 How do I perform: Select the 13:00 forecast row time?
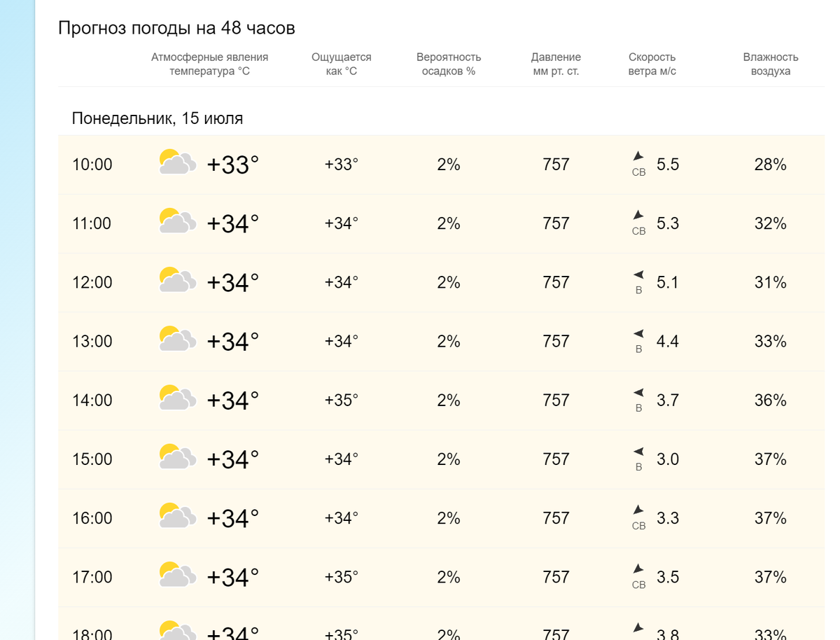[92, 341]
